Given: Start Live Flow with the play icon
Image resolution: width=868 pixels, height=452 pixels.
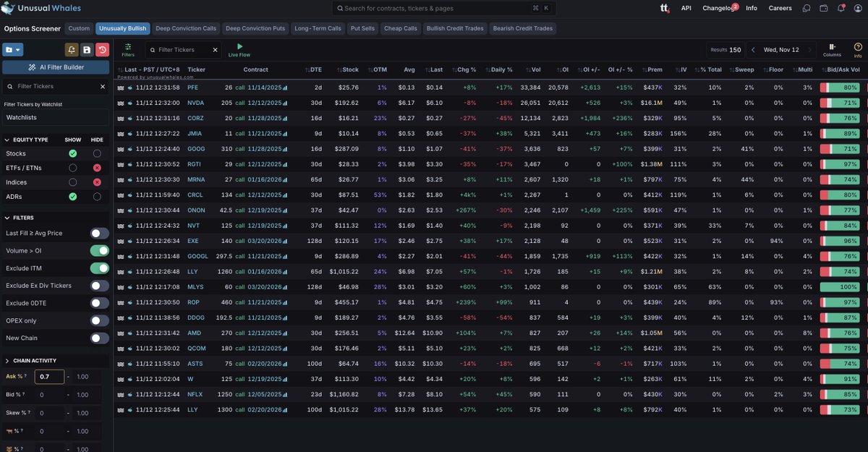Looking at the screenshot, I should tap(239, 47).
